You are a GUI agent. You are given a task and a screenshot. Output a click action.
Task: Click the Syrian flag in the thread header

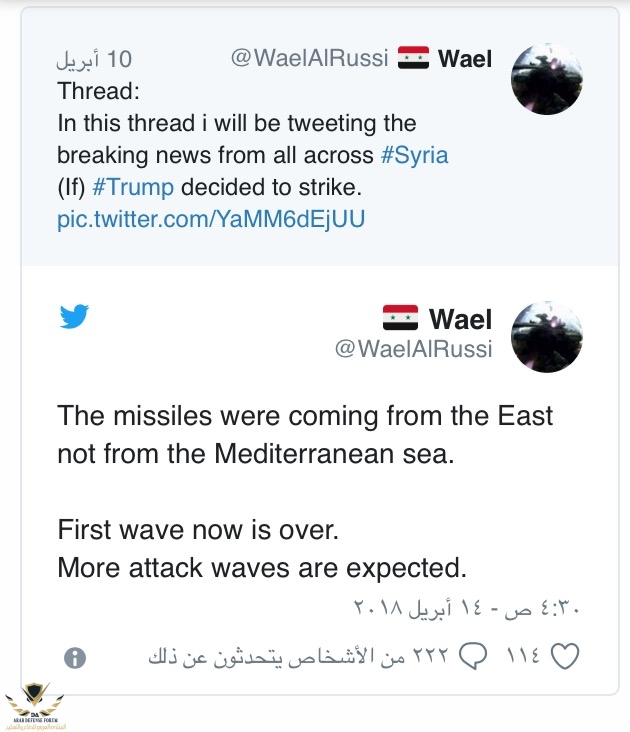point(413,58)
